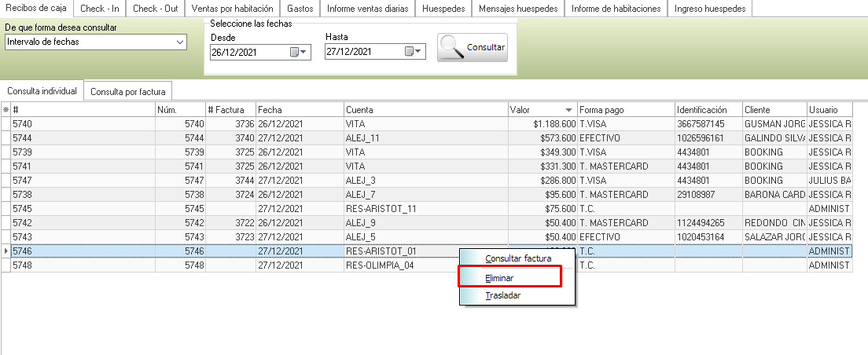Click the Cuenta column header
This screenshot has width=868, height=355.
click(425, 110)
